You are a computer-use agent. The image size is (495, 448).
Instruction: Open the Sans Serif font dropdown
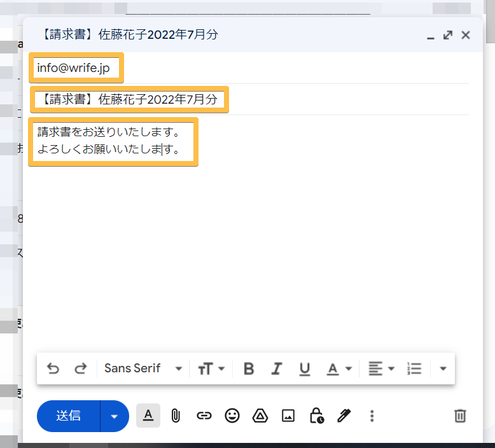[143, 368]
